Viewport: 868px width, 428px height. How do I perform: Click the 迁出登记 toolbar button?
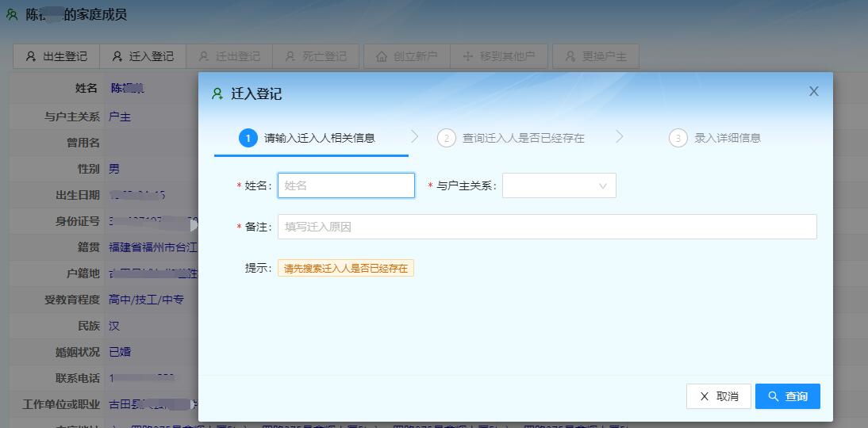[x=229, y=56]
